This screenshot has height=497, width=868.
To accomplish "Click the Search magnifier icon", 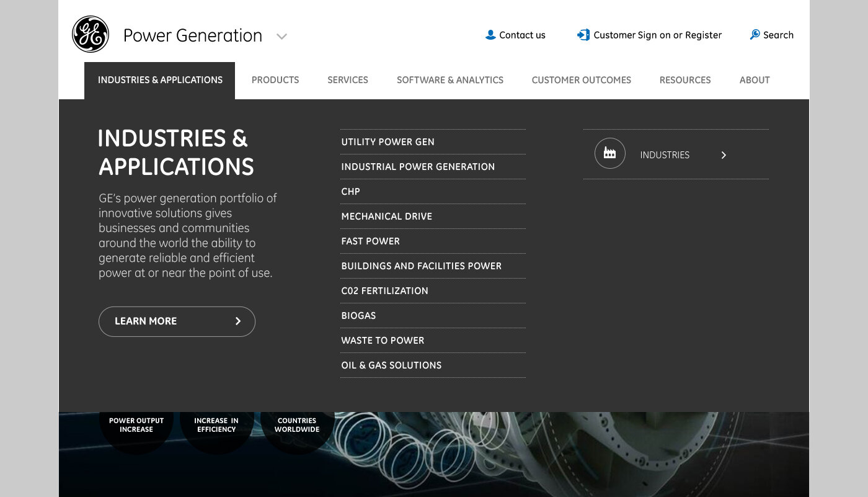I will point(755,35).
